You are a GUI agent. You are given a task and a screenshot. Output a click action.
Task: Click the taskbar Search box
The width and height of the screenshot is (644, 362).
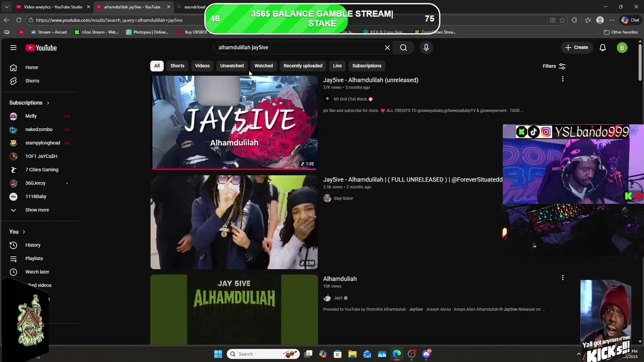(263, 354)
